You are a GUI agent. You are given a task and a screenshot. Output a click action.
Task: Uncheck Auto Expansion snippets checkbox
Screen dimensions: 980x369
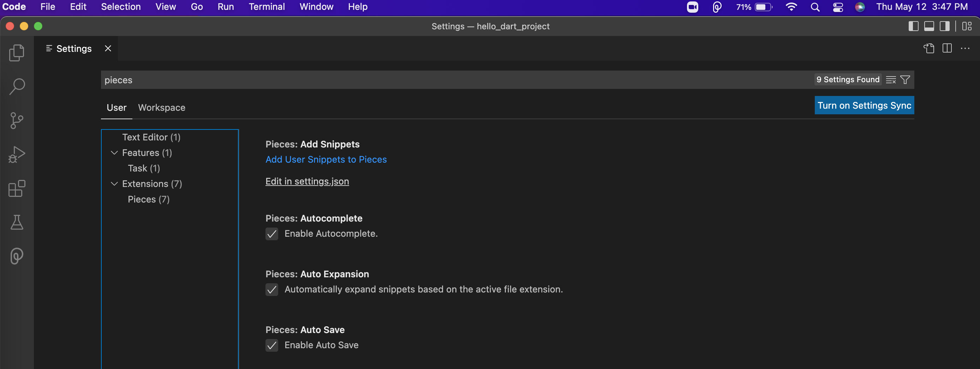pyautogui.click(x=271, y=290)
